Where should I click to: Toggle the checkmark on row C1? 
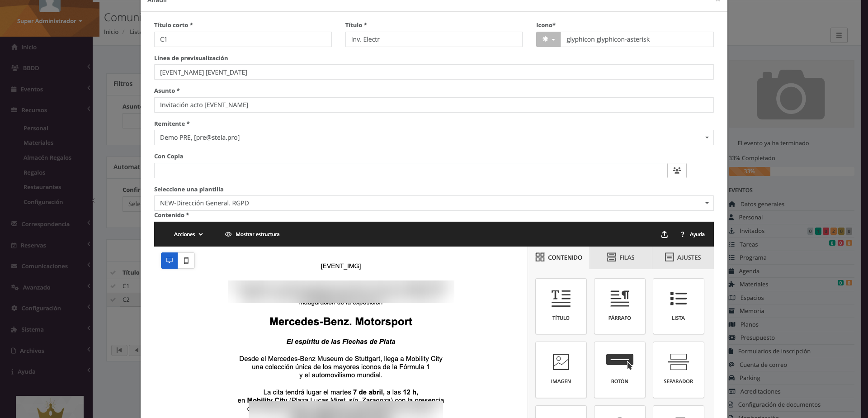click(113, 286)
